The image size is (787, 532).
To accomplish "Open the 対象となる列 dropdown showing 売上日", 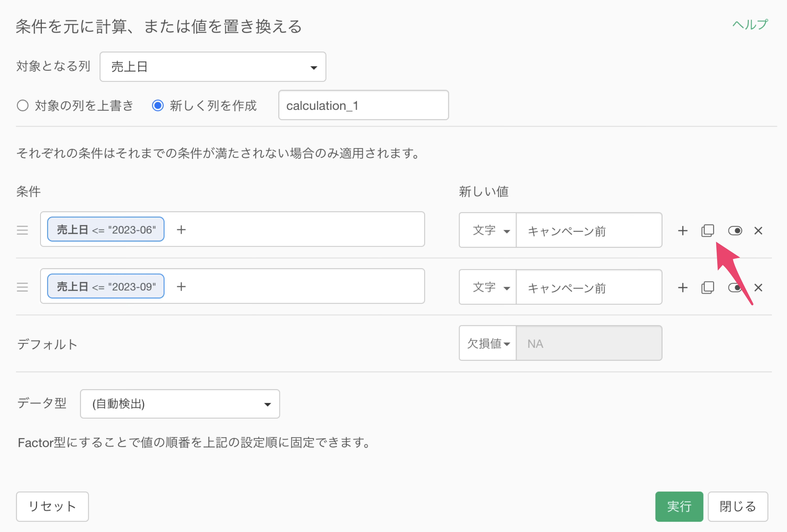I will (213, 67).
